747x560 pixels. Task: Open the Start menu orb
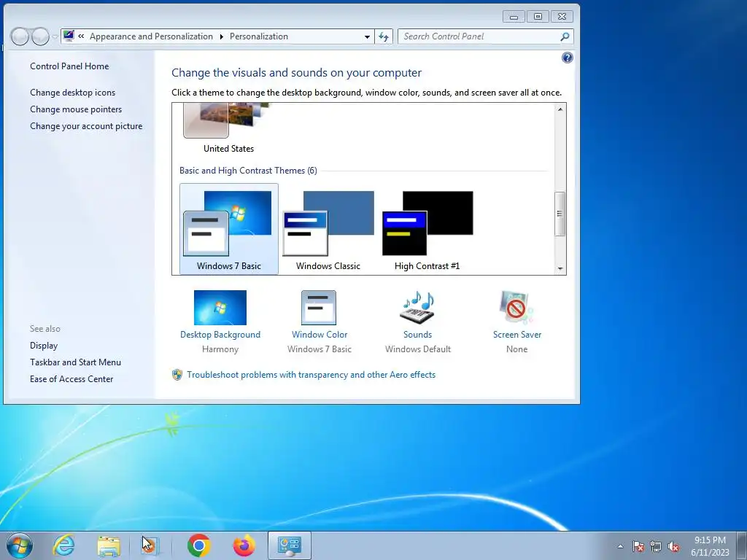[20, 545]
